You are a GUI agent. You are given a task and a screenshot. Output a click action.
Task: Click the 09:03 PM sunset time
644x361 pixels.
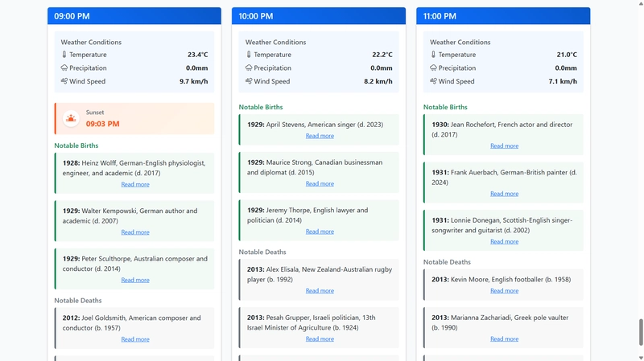(103, 124)
